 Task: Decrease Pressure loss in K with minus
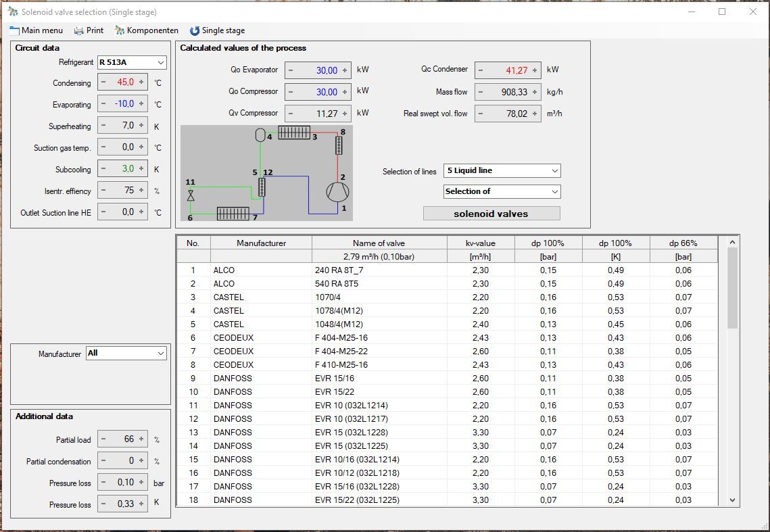coord(103,504)
